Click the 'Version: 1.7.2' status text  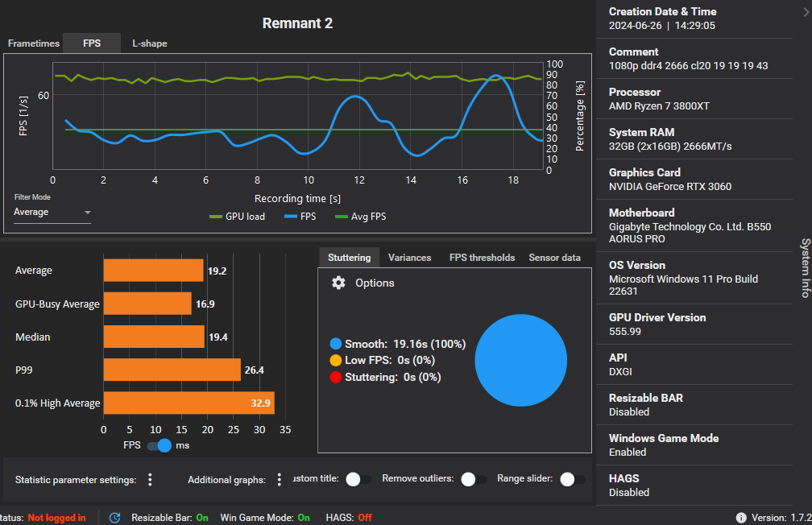[x=781, y=517]
